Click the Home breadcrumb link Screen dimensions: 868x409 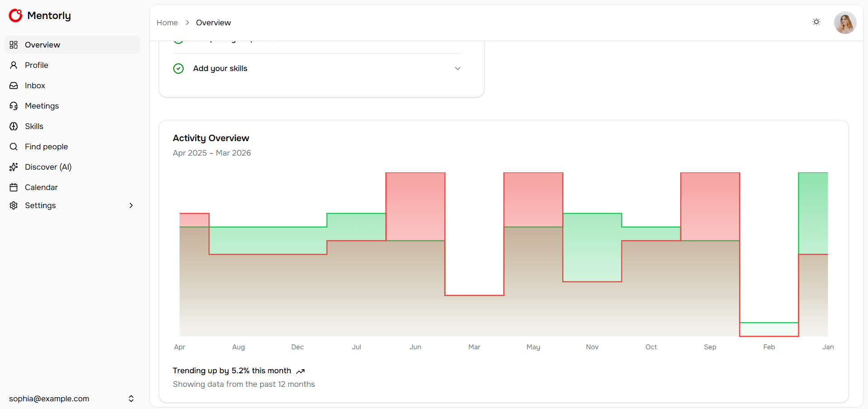[x=167, y=23]
